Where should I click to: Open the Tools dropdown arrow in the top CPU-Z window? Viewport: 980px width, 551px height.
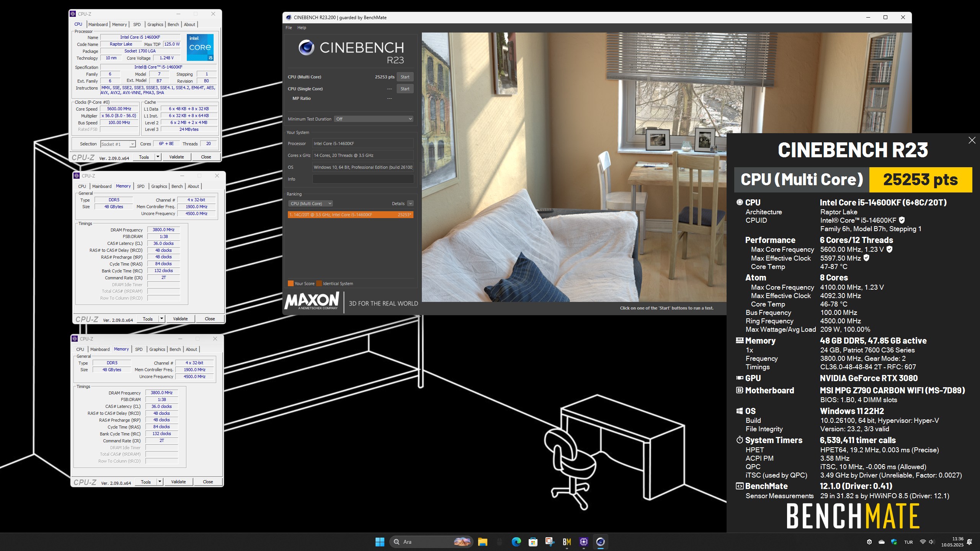pyautogui.click(x=158, y=157)
